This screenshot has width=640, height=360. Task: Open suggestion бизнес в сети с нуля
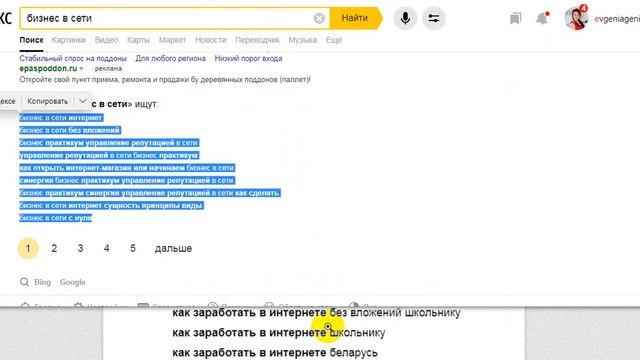56,218
